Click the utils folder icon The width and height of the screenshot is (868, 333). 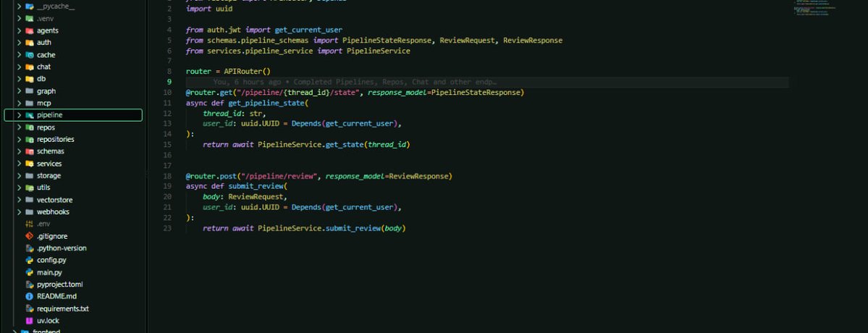pyautogui.click(x=30, y=187)
